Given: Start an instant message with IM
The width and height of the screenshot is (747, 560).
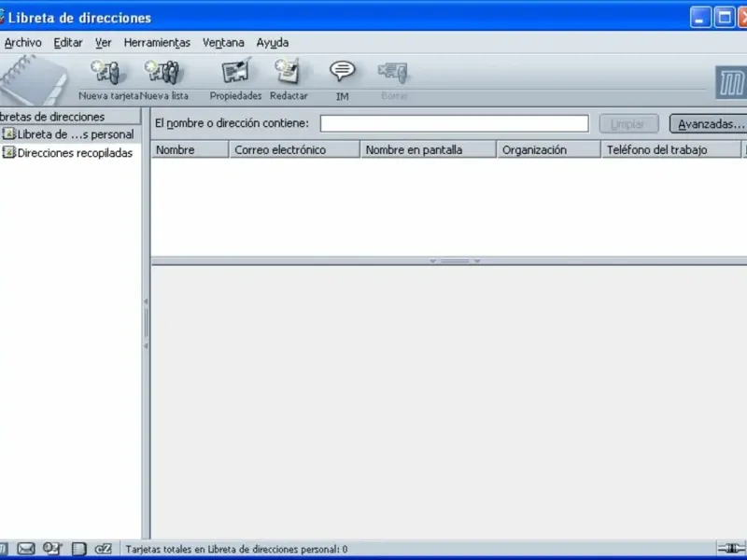Looking at the screenshot, I should (x=342, y=79).
